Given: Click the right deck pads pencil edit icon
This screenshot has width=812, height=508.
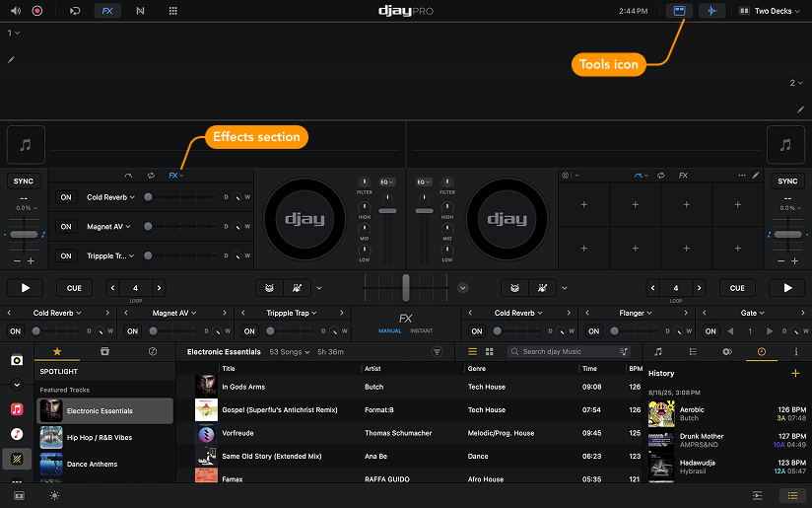Looking at the screenshot, I should 756,176.
